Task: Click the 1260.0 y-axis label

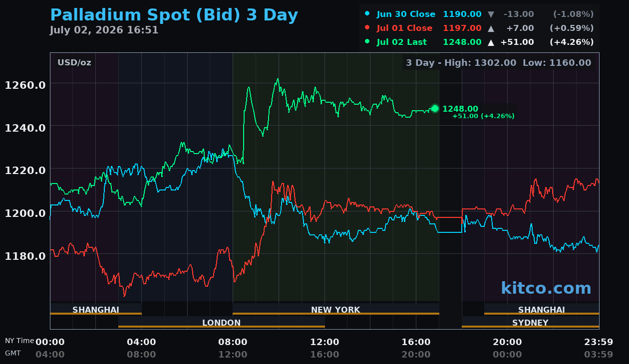Action: (25, 85)
